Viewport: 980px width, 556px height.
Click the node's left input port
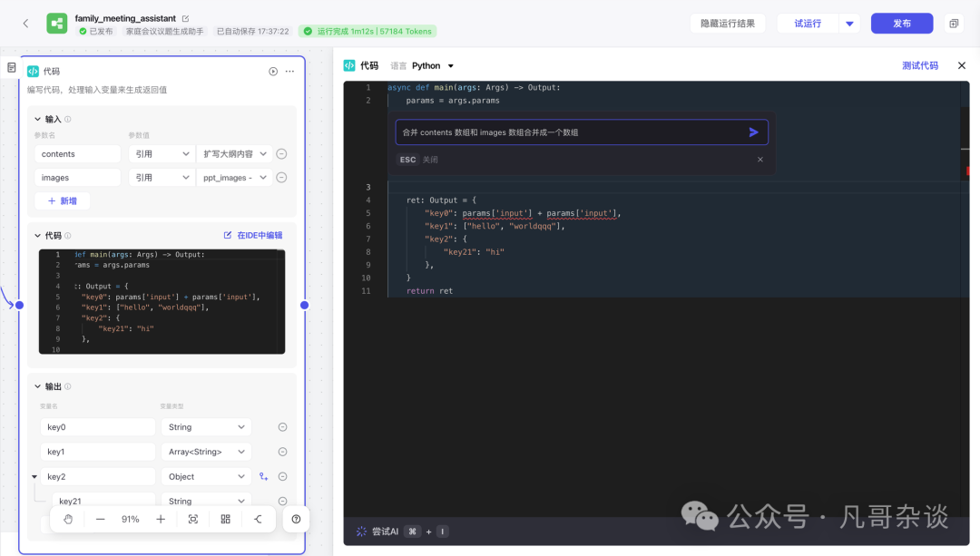pos(19,306)
